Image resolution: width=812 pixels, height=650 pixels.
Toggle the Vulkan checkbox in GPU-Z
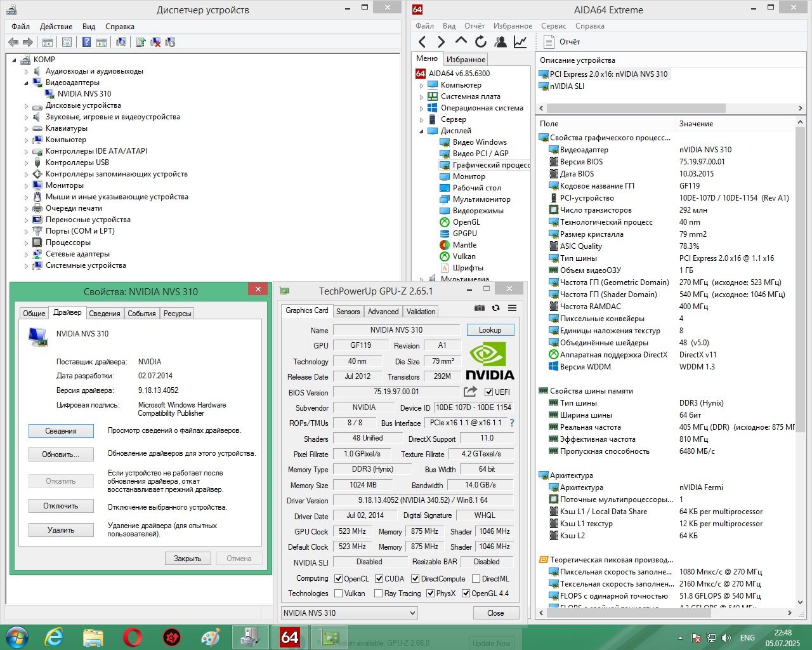click(x=338, y=594)
